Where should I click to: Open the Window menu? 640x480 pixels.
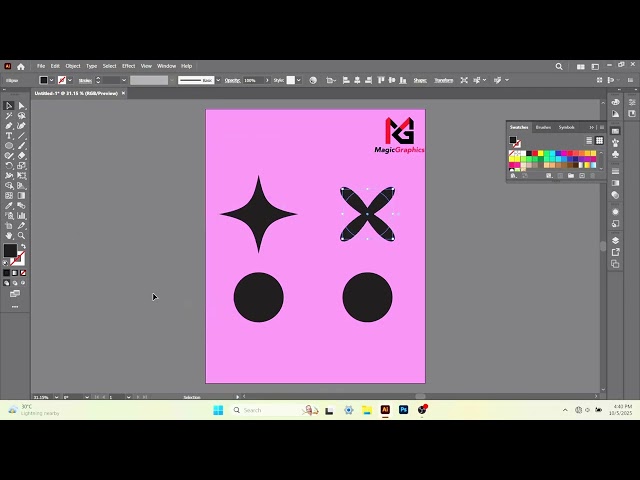(x=166, y=66)
